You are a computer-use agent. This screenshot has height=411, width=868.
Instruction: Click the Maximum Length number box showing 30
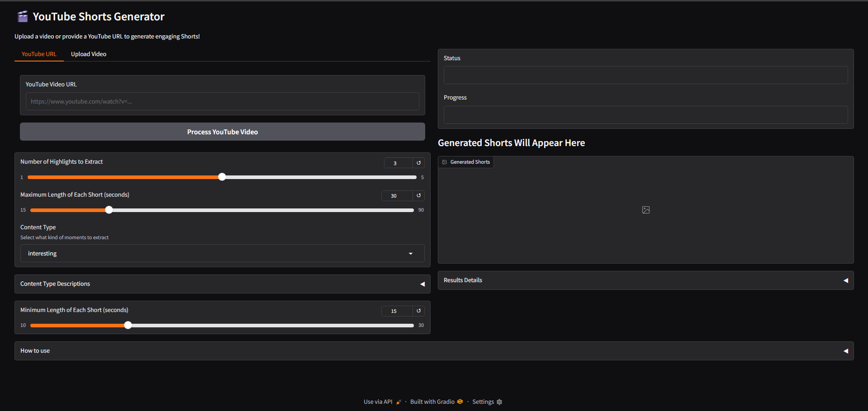point(397,195)
